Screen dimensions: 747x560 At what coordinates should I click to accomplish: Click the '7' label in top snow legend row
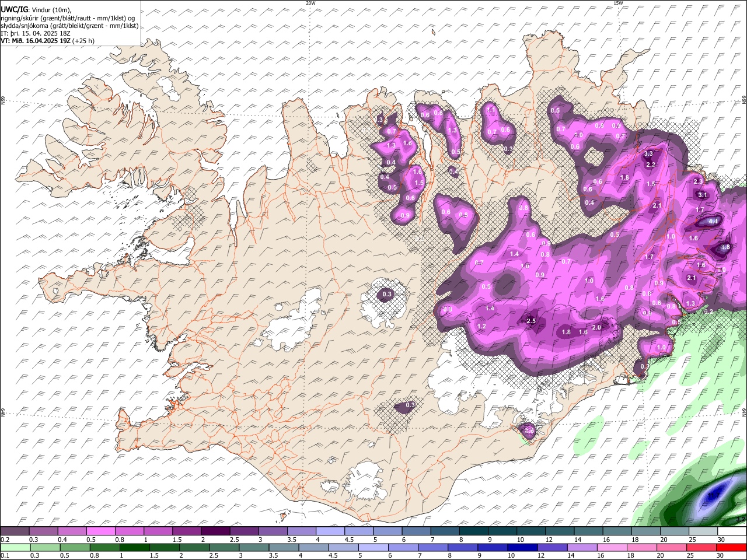coord(433,540)
